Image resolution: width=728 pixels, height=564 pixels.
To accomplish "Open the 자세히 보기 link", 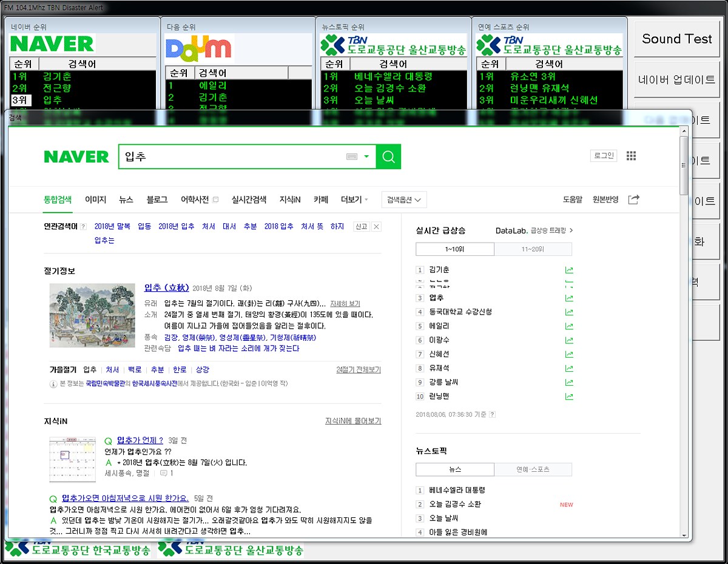I will [x=345, y=303].
